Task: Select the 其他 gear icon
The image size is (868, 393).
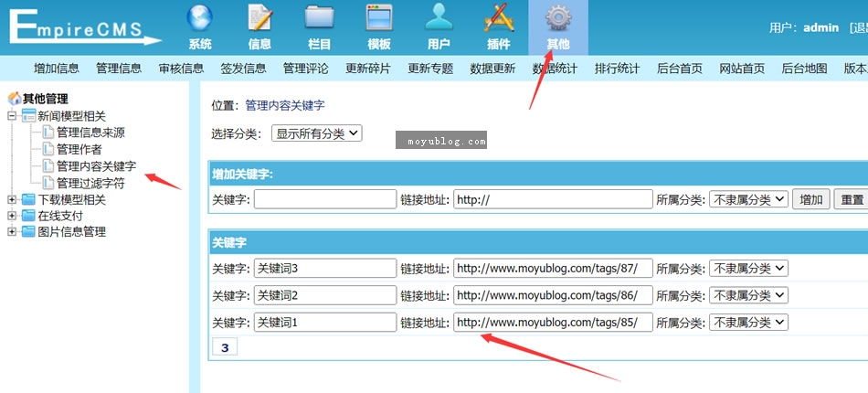Action: [557, 19]
